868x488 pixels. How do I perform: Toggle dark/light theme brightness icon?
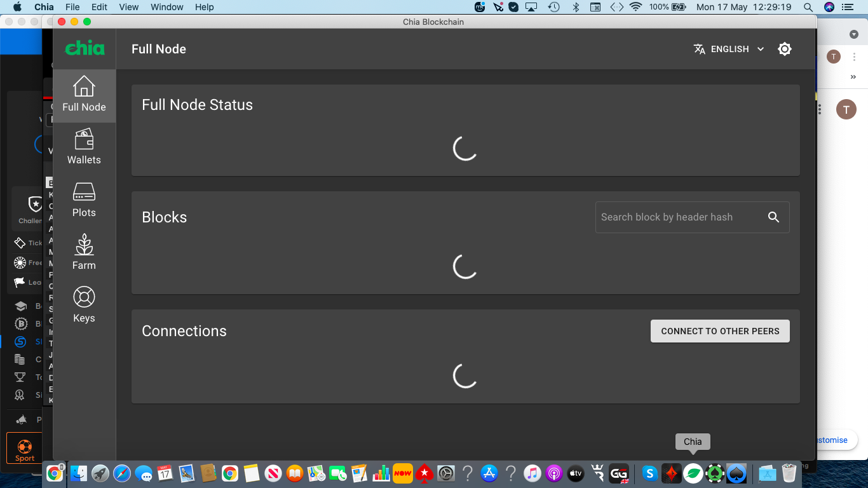coord(785,49)
